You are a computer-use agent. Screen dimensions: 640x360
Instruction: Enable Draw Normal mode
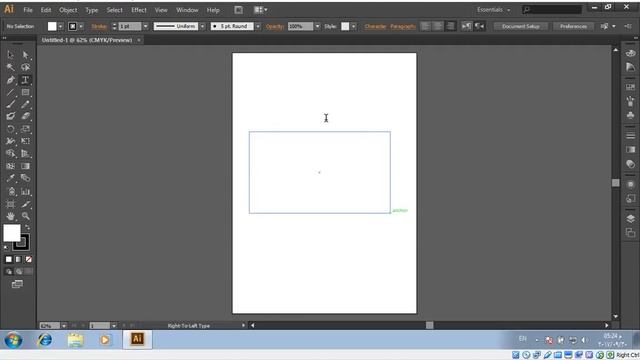click(9, 271)
